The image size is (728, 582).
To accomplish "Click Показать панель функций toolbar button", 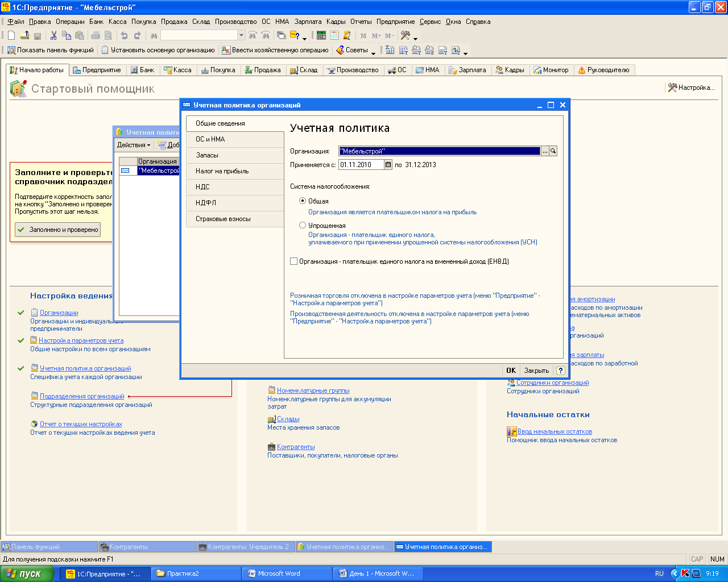I will click(x=51, y=50).
